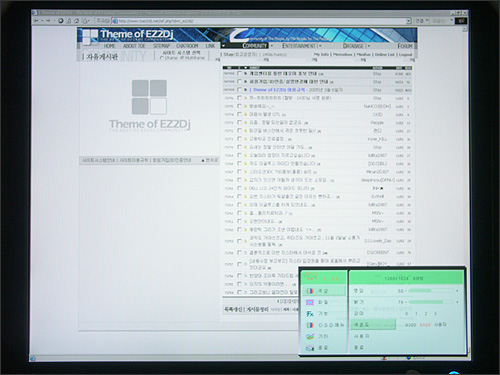Go back with the browser Back arrow
This screenshot has width=500, height=375.
36,21
